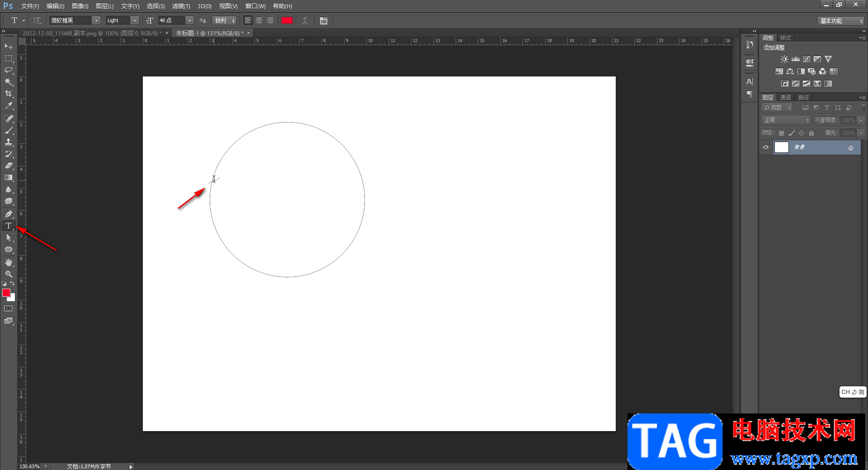Viewport: 868px width, 470px height.
Task: Center align the text
Action: (259, 21)
